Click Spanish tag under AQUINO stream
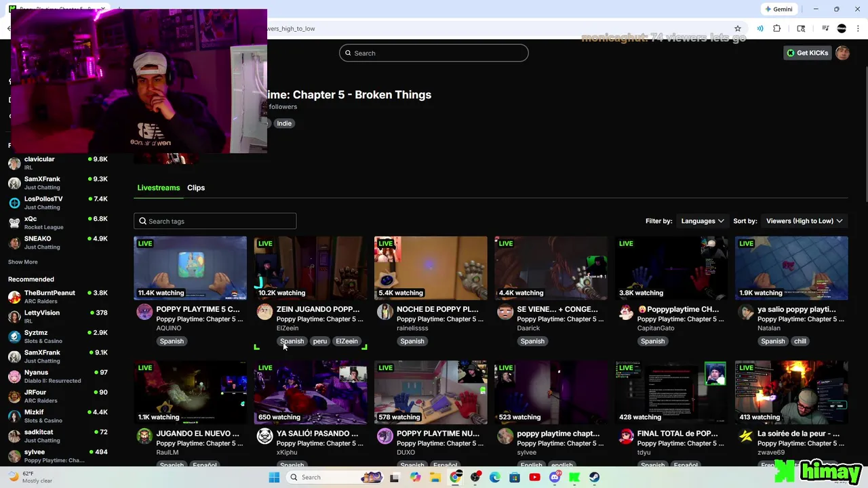The width and height of the screenshot is (868, 488). 172,341
